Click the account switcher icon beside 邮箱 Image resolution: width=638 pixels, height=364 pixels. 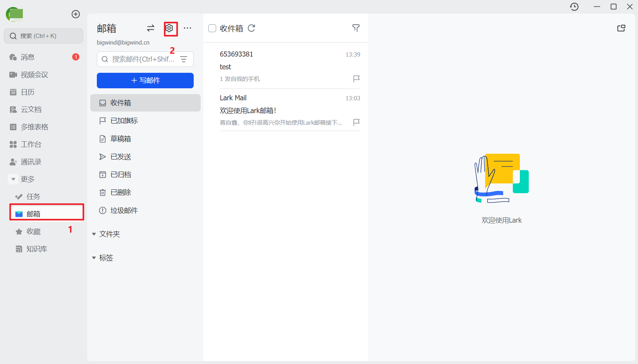click(x=151, y=28)
